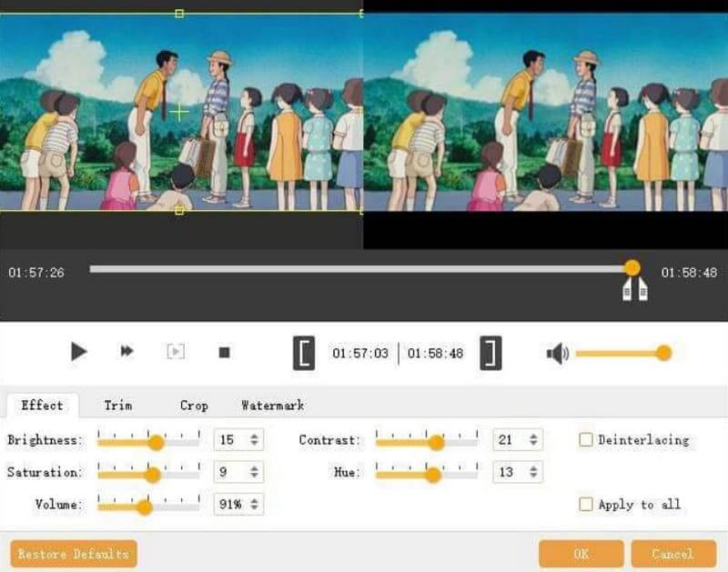Open the Crop tab
The width and height of the screenshot is (728, 572).
pyautogui.click(x=194, y=405)
